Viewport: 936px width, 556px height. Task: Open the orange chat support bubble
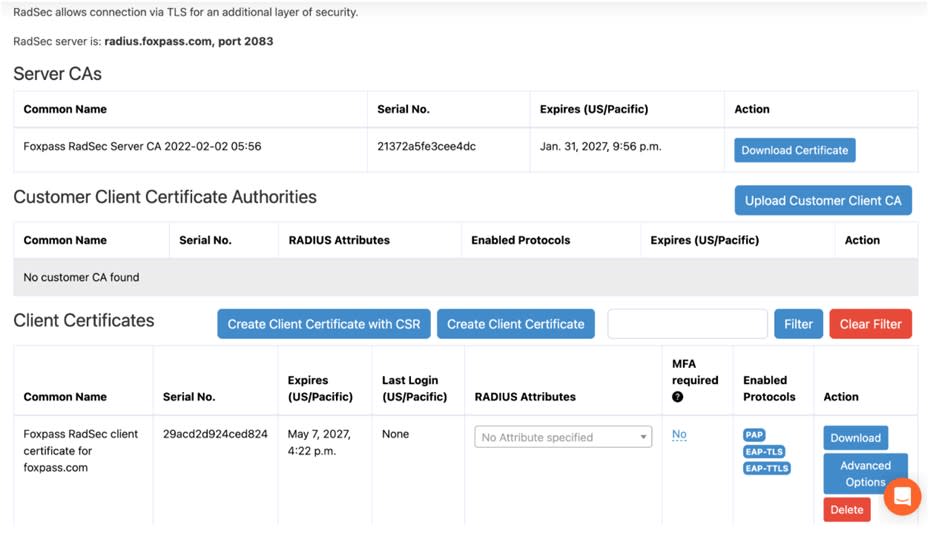click(x=902, y=496)
